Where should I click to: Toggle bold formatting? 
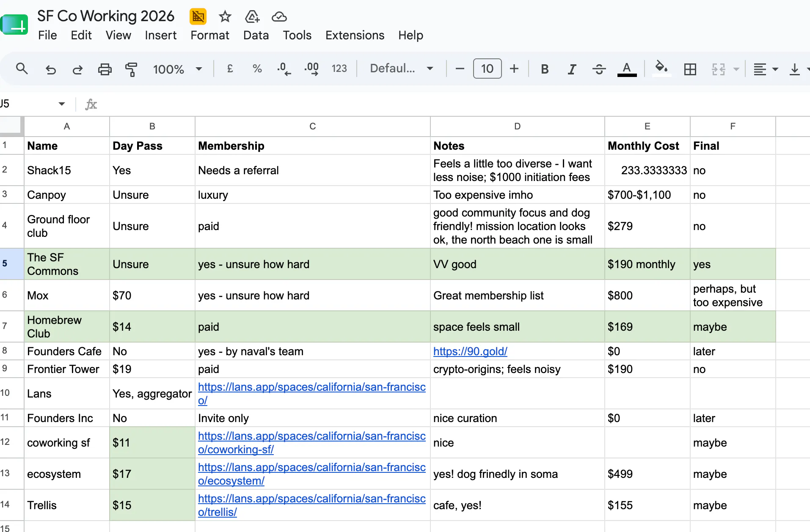(545, 69)
